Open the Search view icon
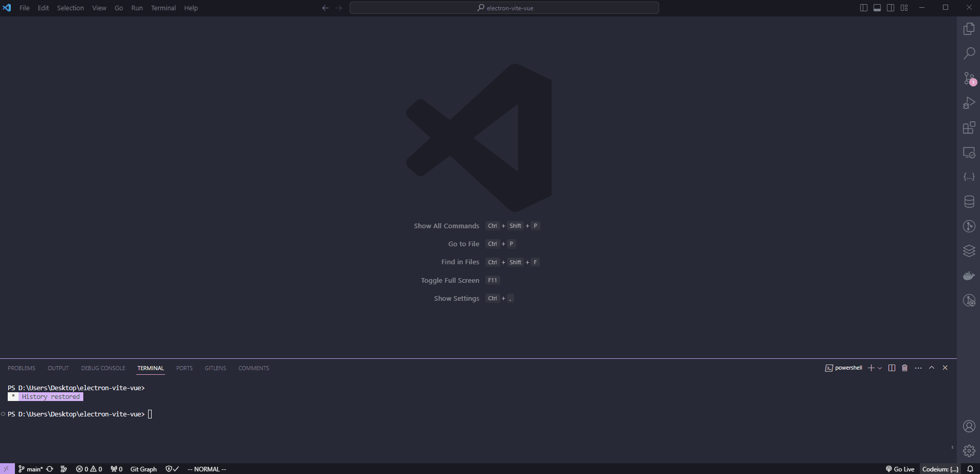The image size is (980, 474). 969,53
